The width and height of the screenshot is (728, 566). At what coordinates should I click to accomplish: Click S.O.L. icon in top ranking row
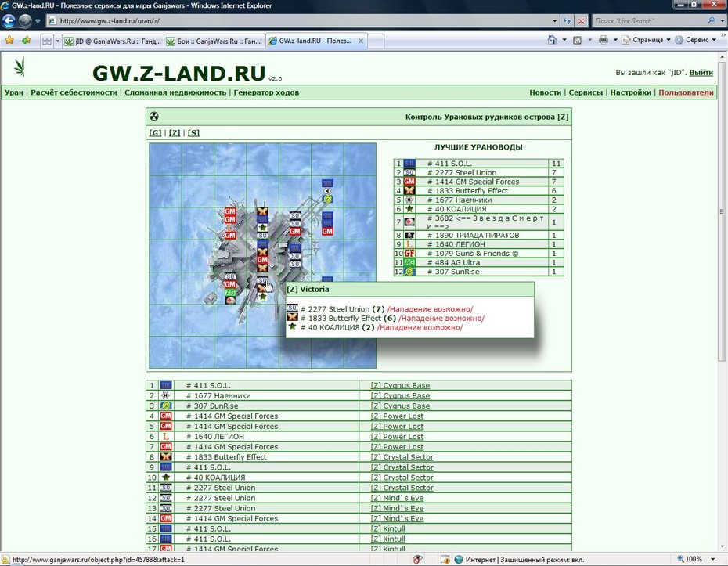(409, 164)
